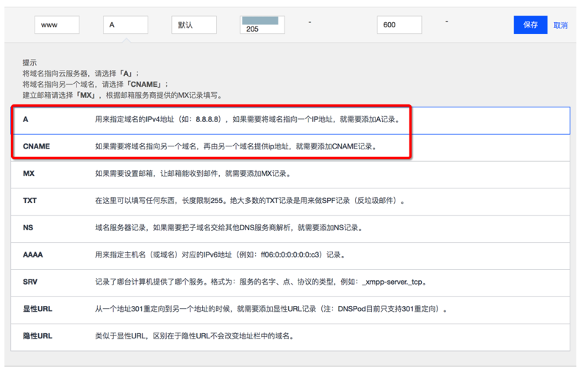Click the 隐性URL description about 地址栏中的域名
This screenshot has height=370, width=588.
(195, 336)
